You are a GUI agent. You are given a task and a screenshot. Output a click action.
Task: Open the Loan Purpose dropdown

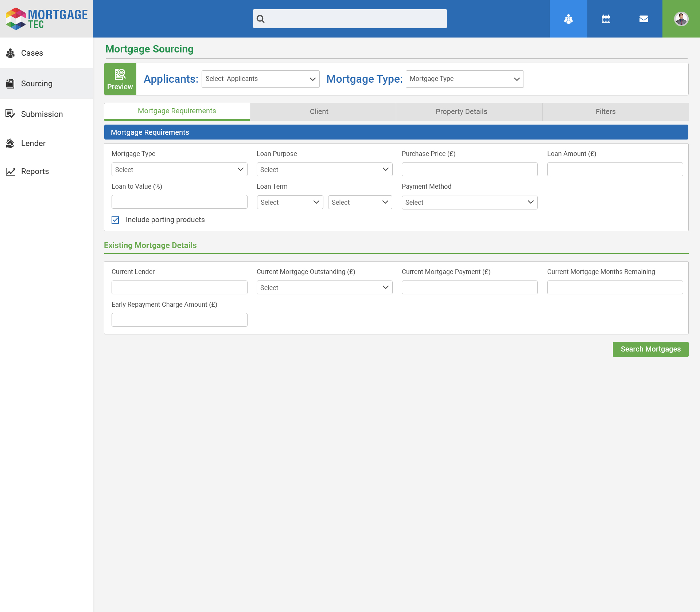pyautogui.click(x=324, y=169)
